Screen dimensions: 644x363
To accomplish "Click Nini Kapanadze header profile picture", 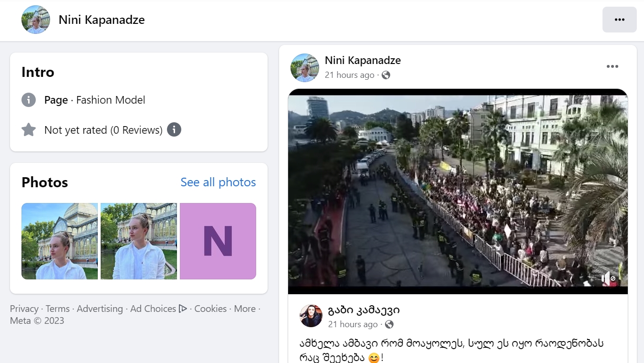I will coord(36,20).
